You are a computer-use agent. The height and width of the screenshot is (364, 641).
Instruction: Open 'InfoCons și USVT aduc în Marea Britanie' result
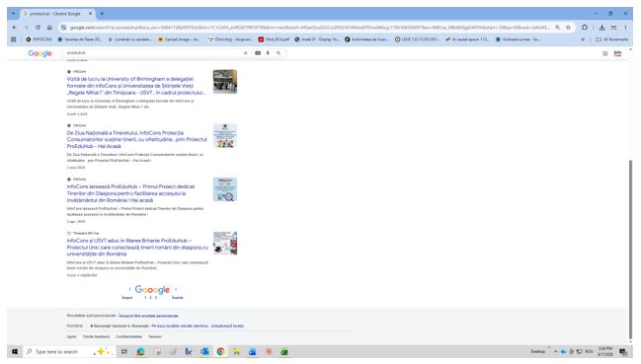tap(137, 248)
